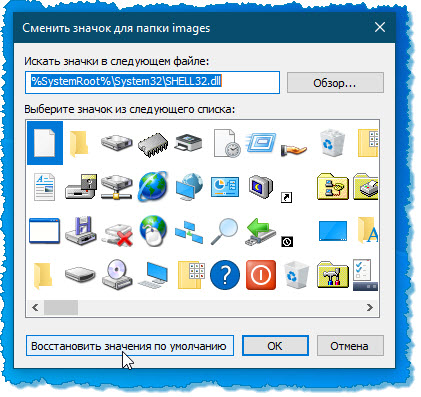Select the monitor with globe icon

[x=189, y=186]
